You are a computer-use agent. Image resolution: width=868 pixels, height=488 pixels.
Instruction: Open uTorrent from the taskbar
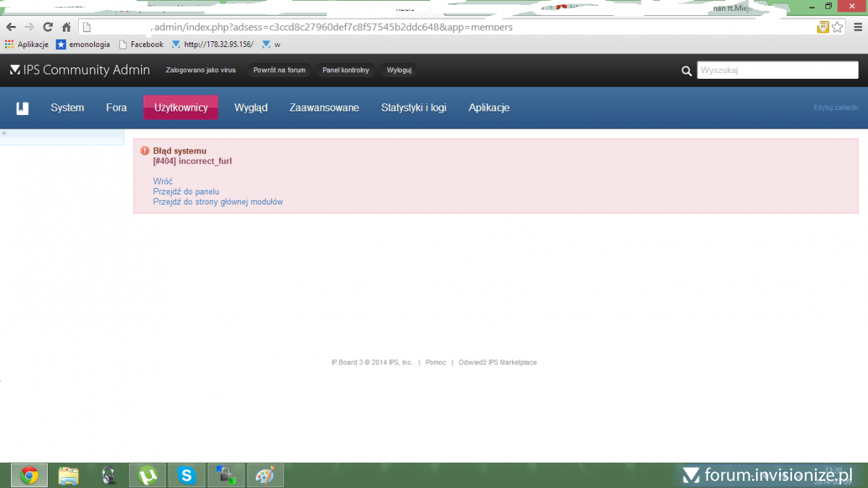click(148, 475)
